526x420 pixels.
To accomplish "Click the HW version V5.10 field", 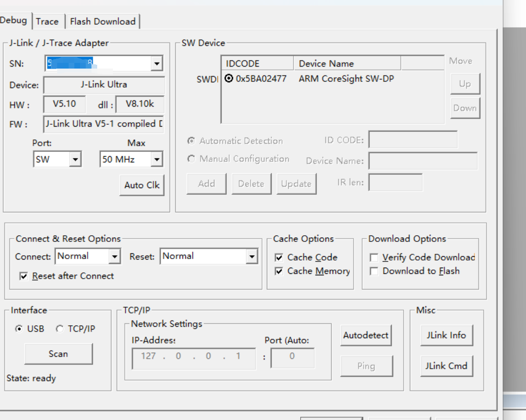I will (x=64, y=104).
